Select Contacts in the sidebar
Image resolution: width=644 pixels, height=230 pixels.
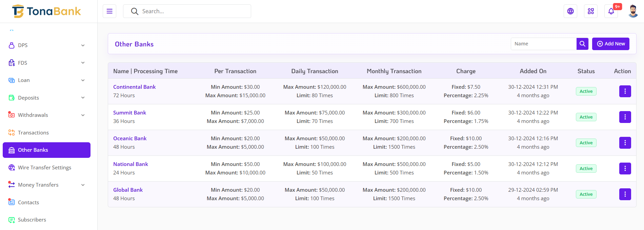tap(28, 203)
